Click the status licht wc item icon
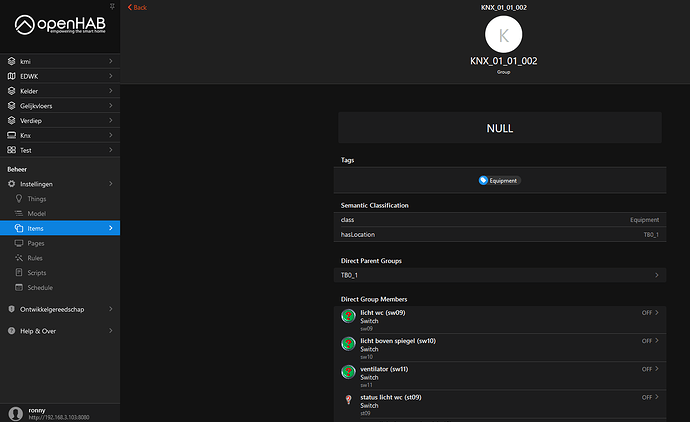Image resolution: width=690 pixels, height=422 pixels. point(348,400)
